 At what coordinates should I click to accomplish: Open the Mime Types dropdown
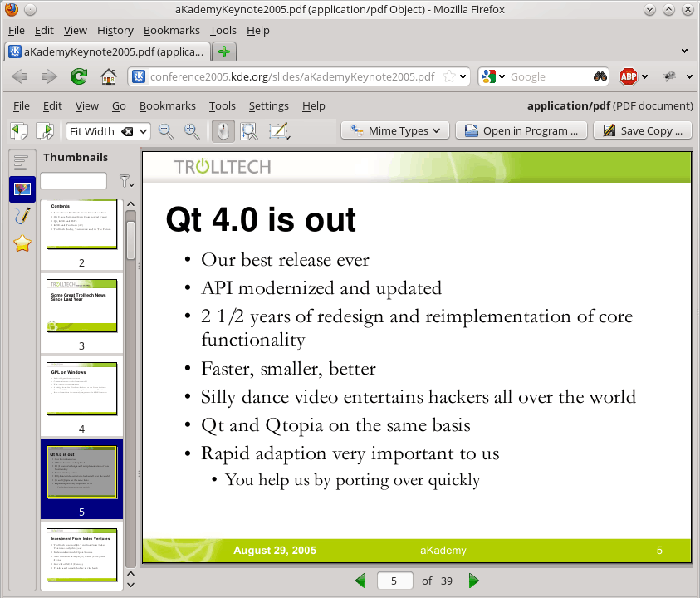point(394,131)
